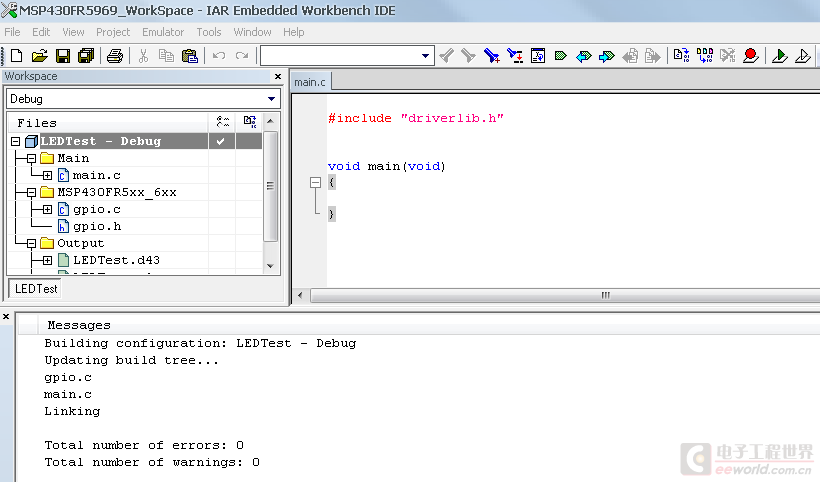Start Download and Debug with green play icon
This screenshot has width=820, height=482.
pyautogui.click(x=780, y=56)
